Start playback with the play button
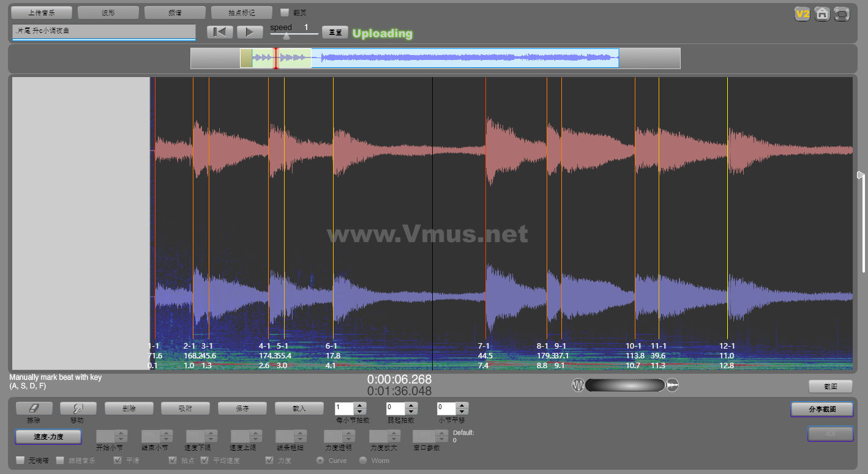The width and height of the screenshot is (868, 474). tap(250, 32)
